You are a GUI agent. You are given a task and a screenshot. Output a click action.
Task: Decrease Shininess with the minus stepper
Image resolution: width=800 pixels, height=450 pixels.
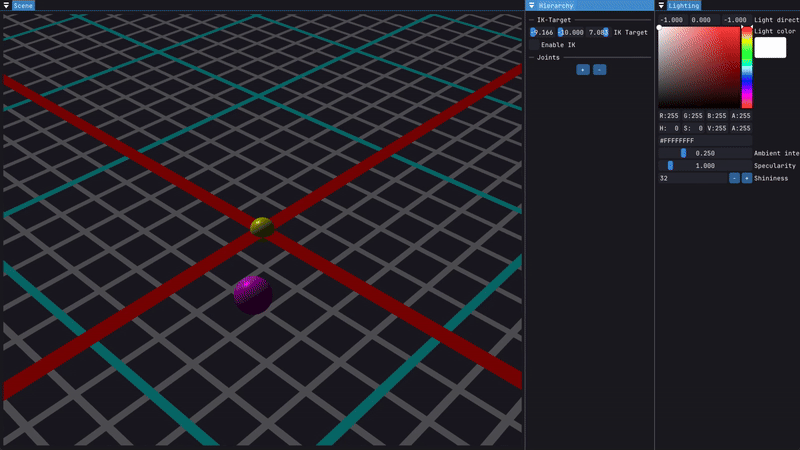734,178
